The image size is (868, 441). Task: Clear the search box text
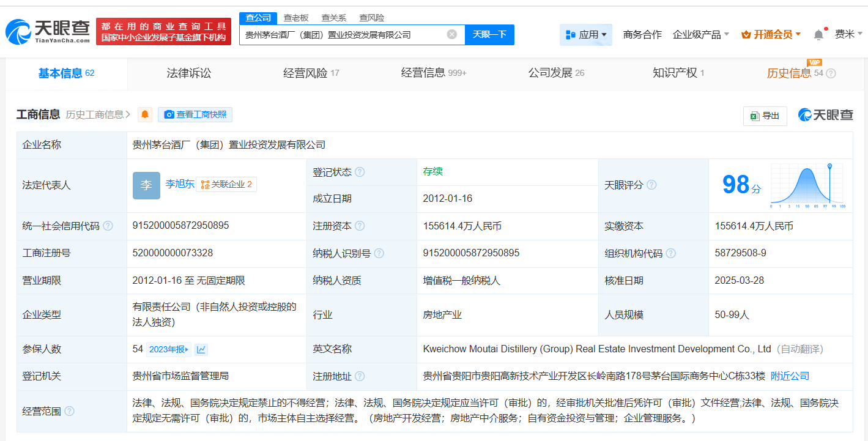click(x=452, y=34)
